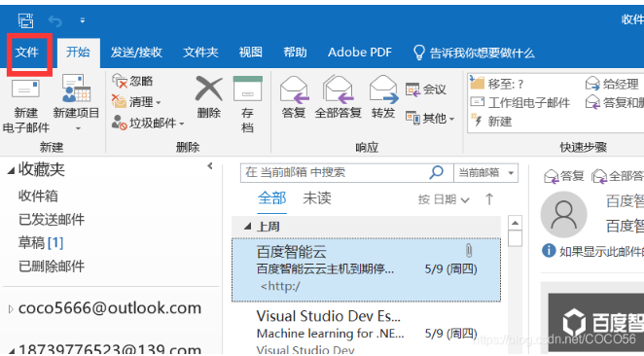Click the Archive (存档) icon
Viewport: 644px width, 356px height.
(248, 89)
